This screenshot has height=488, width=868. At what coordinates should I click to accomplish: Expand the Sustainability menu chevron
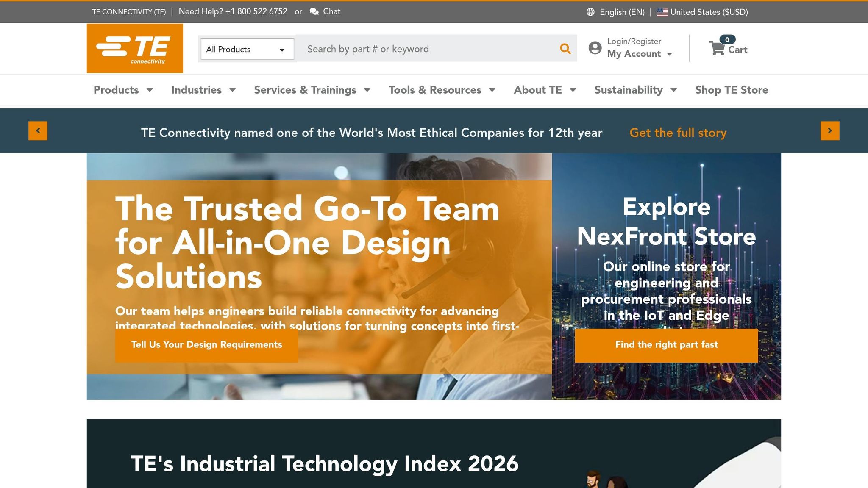[674, 90]
